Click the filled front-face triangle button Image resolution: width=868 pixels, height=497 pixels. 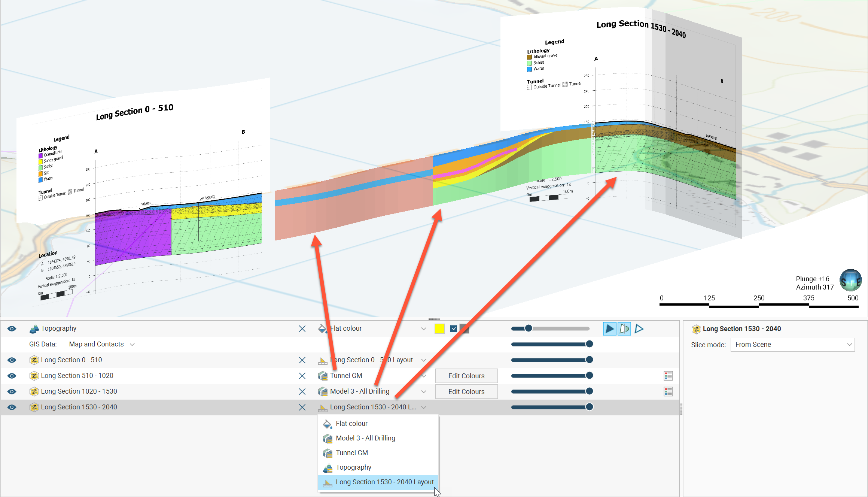609,329
